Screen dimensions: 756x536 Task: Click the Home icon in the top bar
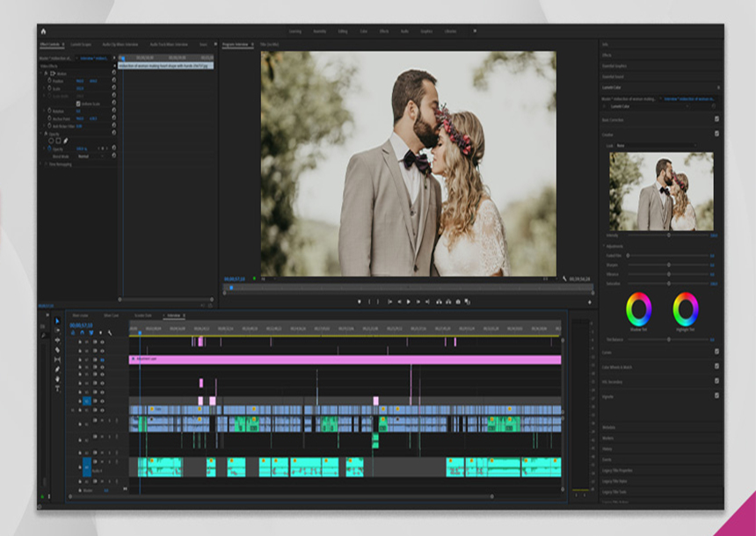click(43, 31)
